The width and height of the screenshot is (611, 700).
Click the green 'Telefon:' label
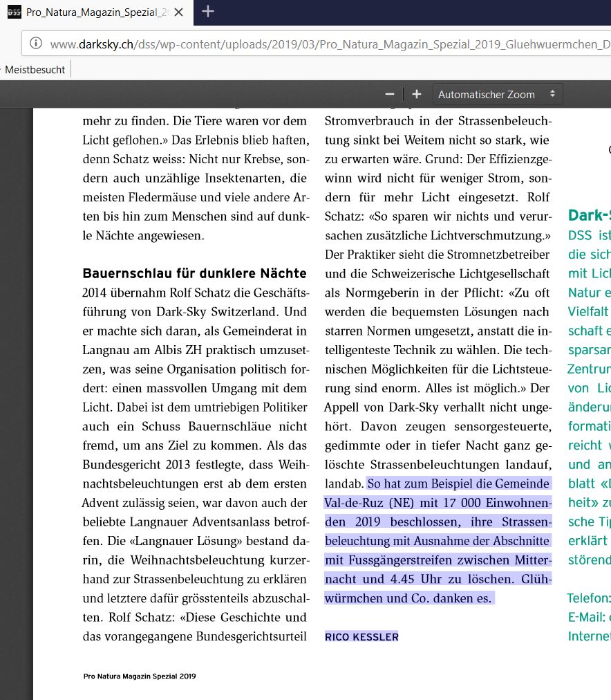[588, 598]
